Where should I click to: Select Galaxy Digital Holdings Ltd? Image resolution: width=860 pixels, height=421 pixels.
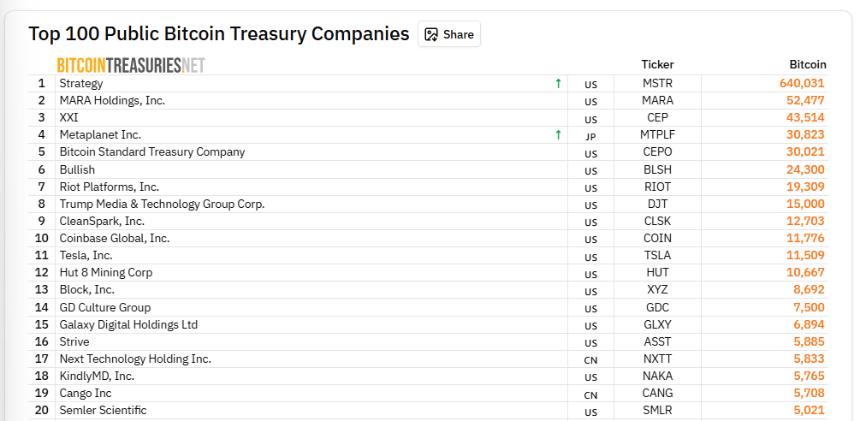tap(128, 325)
